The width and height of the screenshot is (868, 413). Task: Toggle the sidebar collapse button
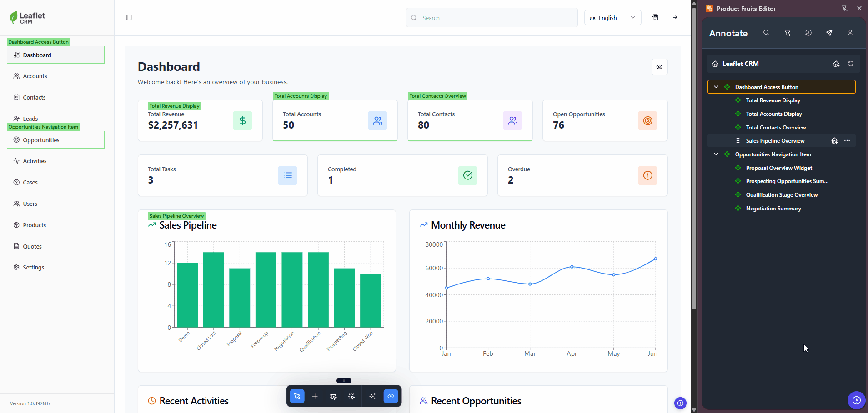[129, 17]
